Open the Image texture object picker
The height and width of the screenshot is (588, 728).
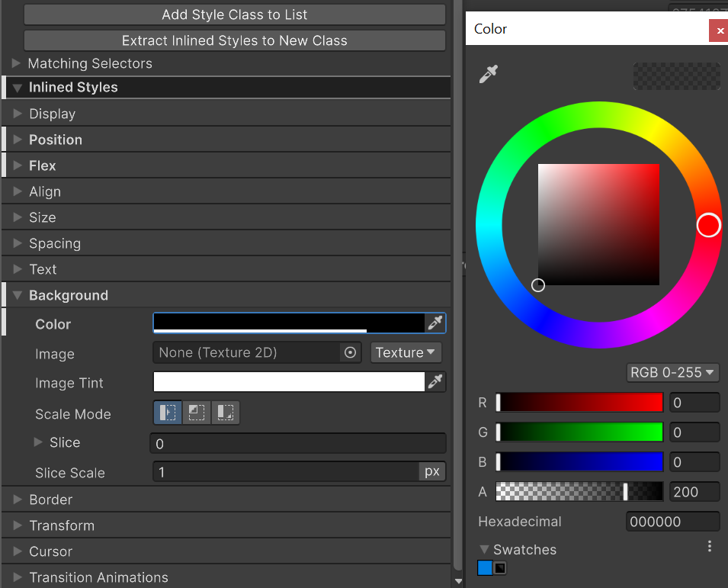(350, 352)
